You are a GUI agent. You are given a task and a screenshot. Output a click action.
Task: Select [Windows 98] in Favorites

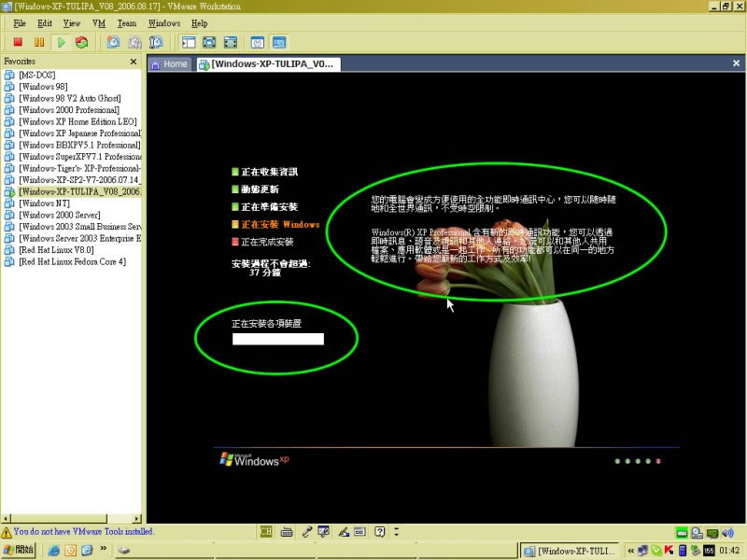pos(43,87)
